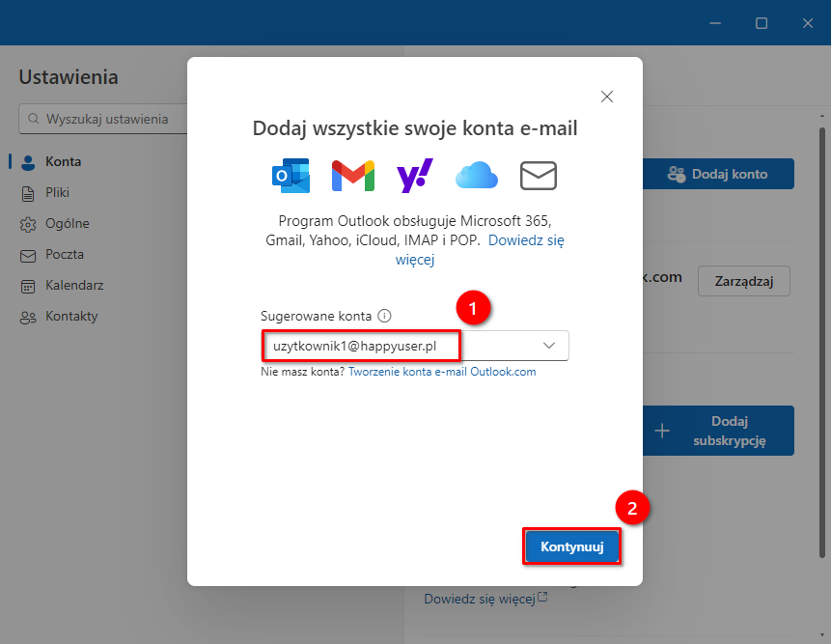Click the Gmail provider icon
Viewport: 831px width, 644px height.
click(x=353, y=176)
